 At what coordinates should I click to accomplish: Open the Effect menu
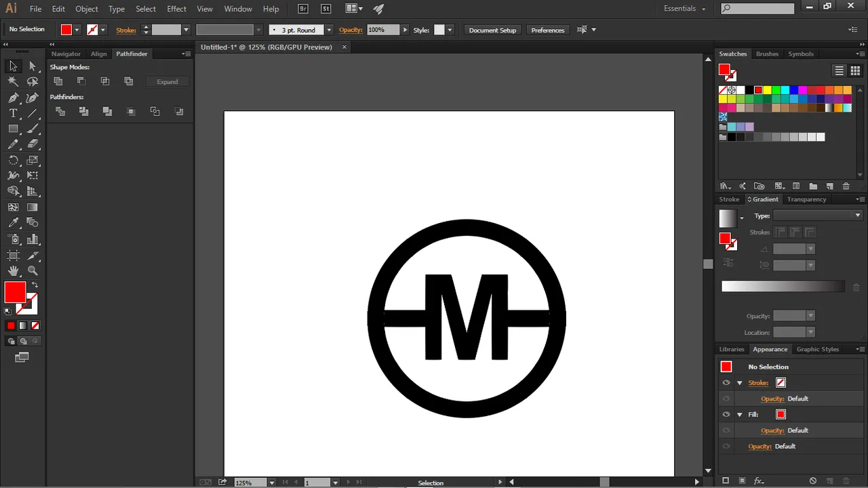(x=176, y=9)
